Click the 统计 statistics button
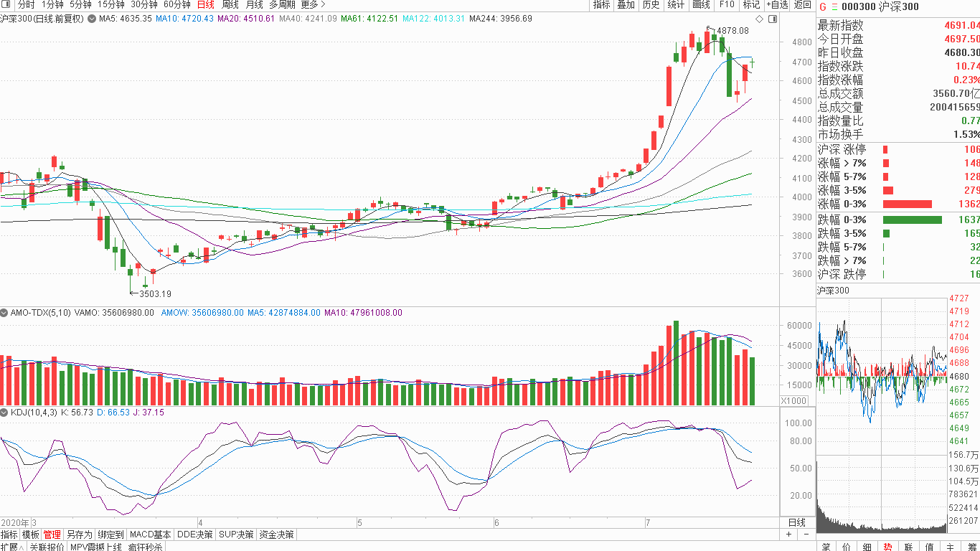 [676, 5]
